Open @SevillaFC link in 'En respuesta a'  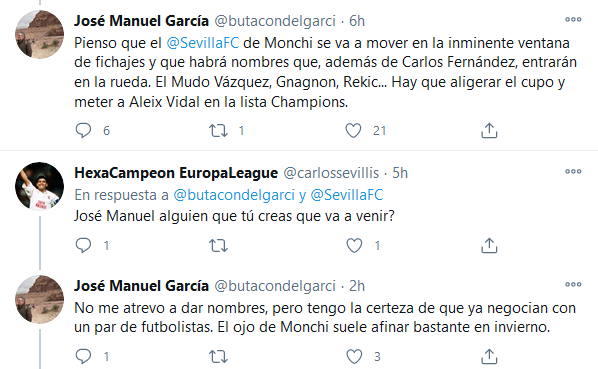[x=347, y=195]
